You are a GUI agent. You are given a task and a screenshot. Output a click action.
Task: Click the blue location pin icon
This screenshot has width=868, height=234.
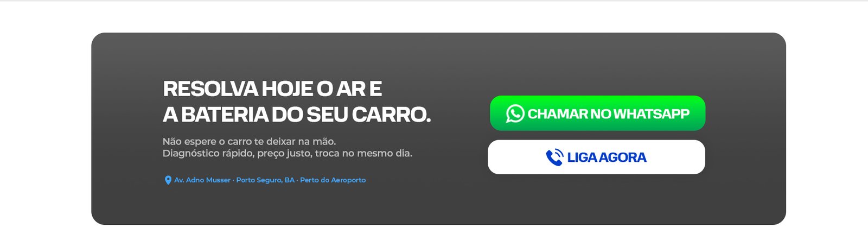pyautogui.click(x=168, y=180)
